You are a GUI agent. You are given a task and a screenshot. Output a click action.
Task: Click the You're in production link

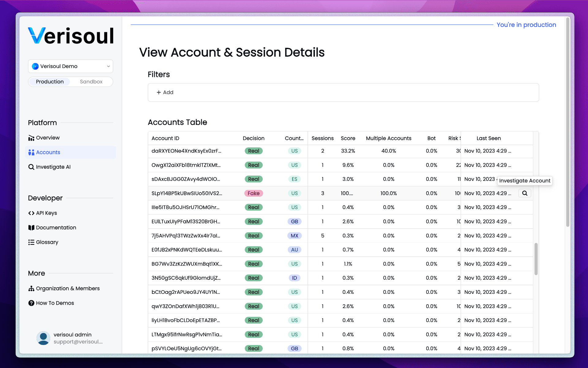pos(526,25)
